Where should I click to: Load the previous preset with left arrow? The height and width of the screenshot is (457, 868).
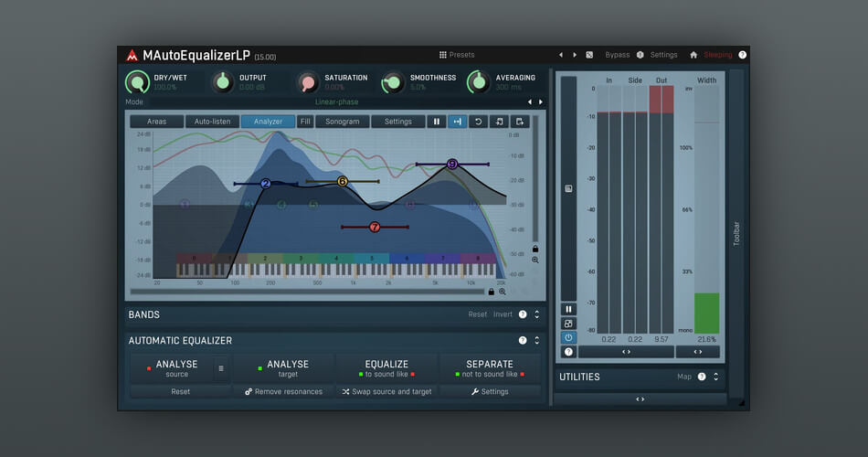click(561, 55)
